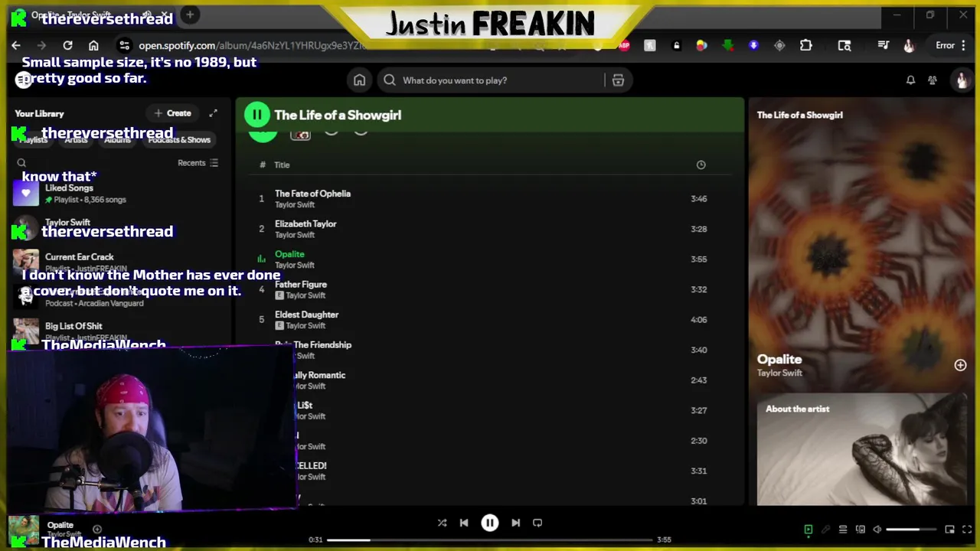Expand Your Library panel
Image resolution: width=980 pixels, height=551 pixels.
pyautogui.click(x=214, y=113)
